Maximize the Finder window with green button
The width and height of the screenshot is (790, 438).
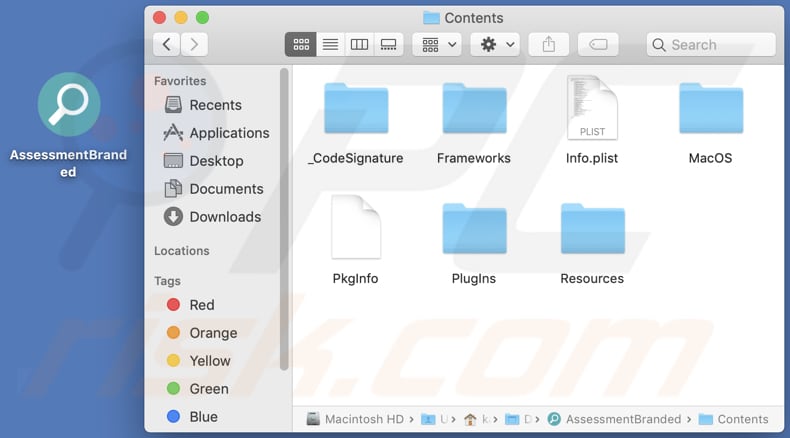tap(203, 18)
